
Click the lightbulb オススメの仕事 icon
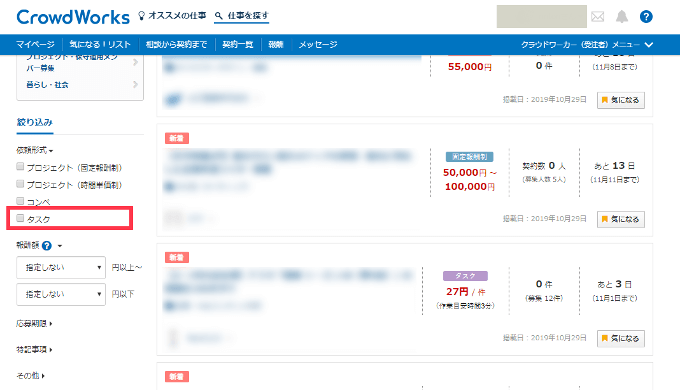point(141,16)
